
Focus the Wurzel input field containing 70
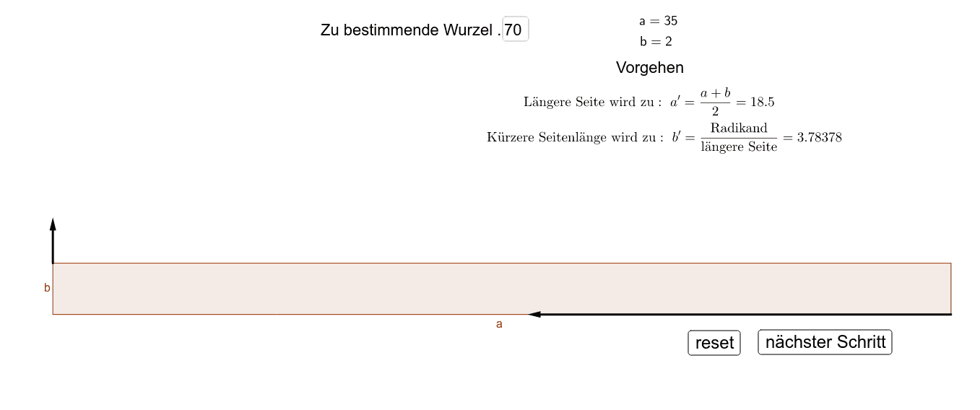[x=515, y=30]
